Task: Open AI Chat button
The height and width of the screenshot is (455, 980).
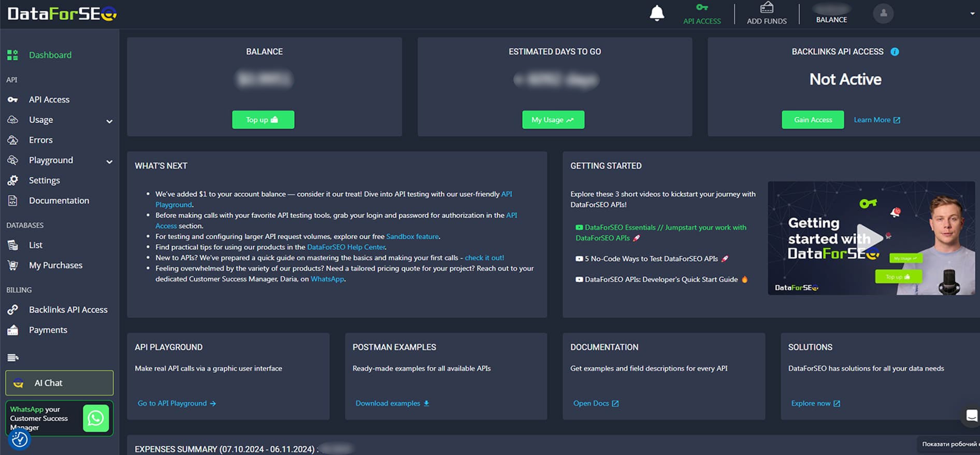Action: click(60, 383)
